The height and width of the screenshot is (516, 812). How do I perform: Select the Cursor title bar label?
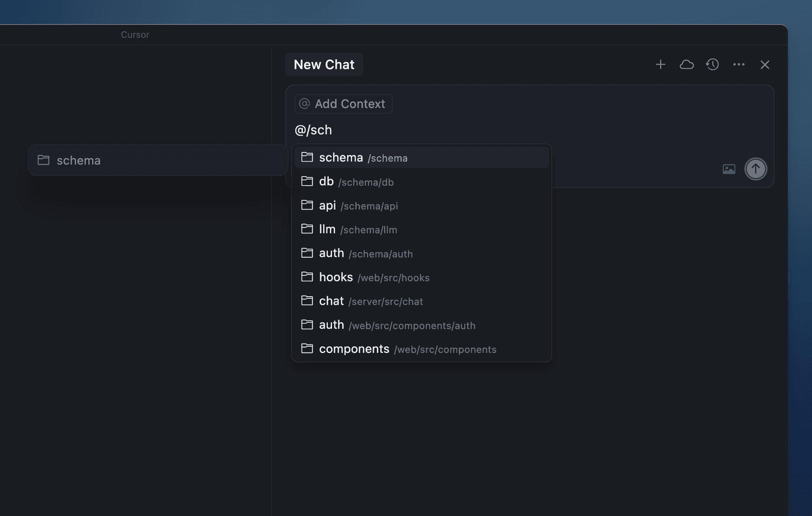tap(135, 35)
